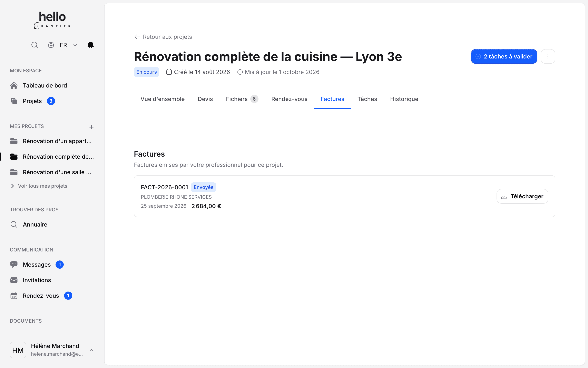This screenshot has height=368, width=588.
Task: Click the globe language icon
Action: [x=51, y=45]
